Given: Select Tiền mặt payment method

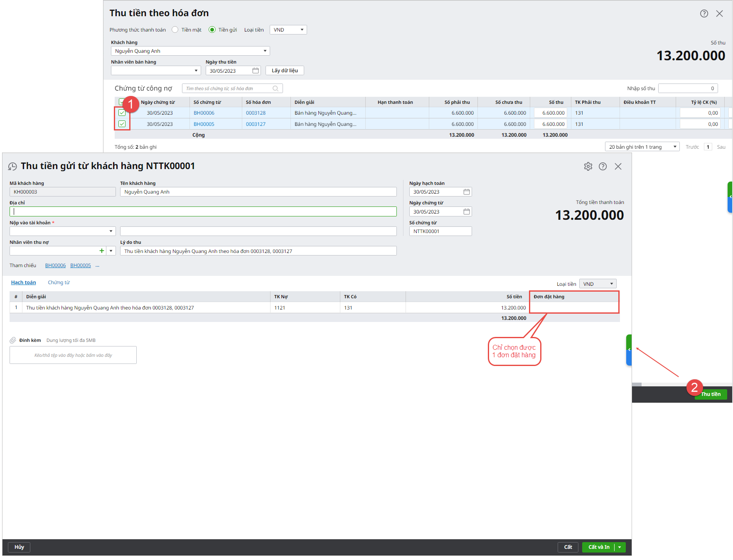Looking at the screenshot, I should pos(175,30).
